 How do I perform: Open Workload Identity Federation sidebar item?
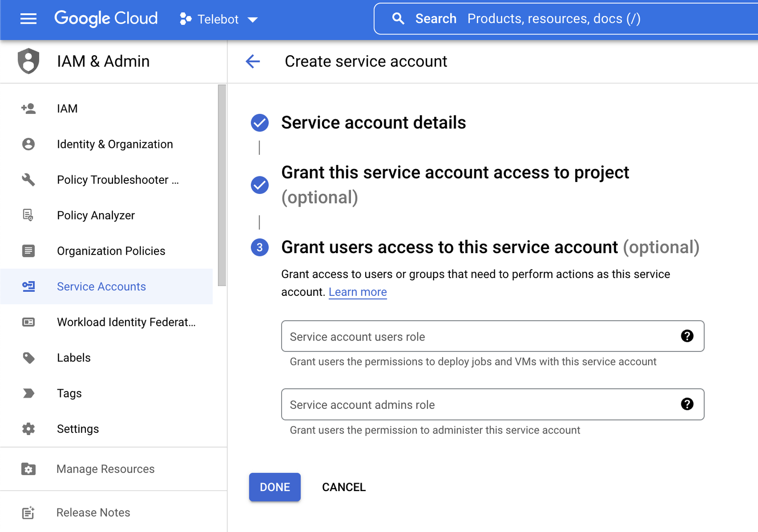(126, 322)
